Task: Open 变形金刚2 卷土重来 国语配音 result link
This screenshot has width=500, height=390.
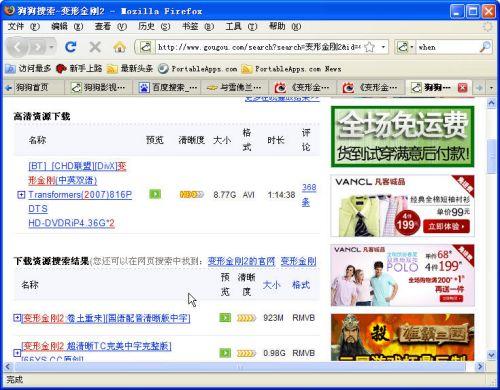Action: pos(106,318)
